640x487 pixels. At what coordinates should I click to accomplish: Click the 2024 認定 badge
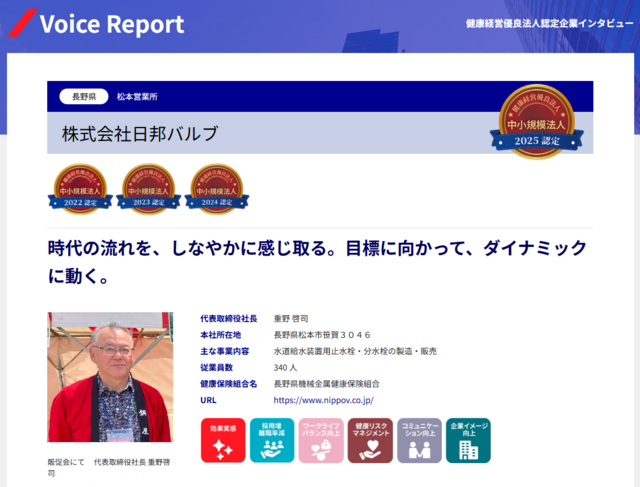click(x=216, y=189)
